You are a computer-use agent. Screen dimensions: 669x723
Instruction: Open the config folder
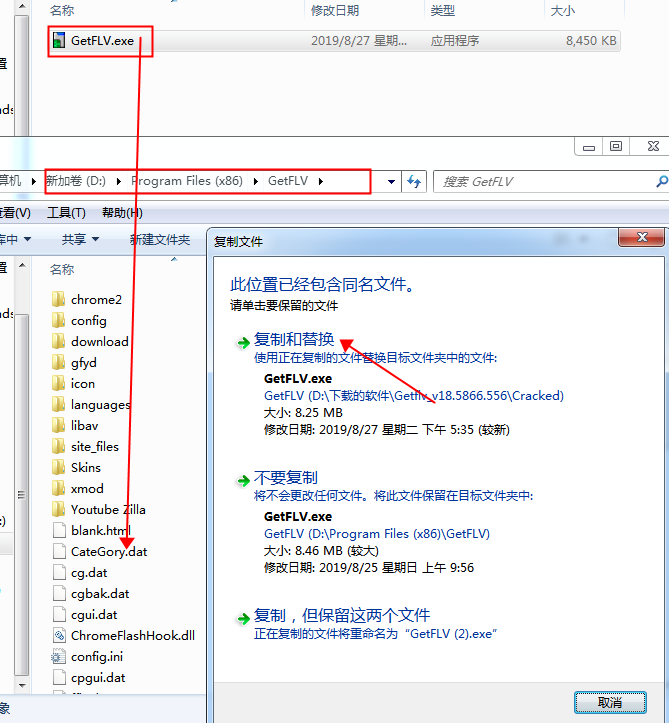point(89,320)
